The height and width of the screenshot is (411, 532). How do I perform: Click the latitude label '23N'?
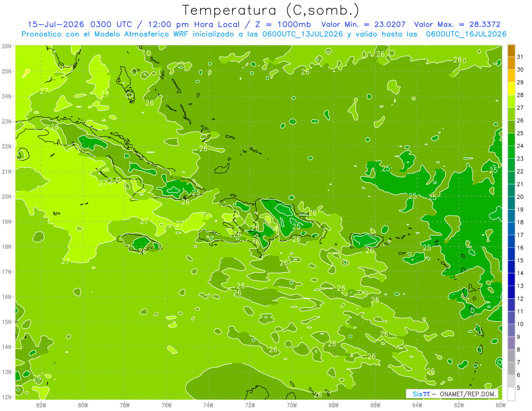pos(7,121)
